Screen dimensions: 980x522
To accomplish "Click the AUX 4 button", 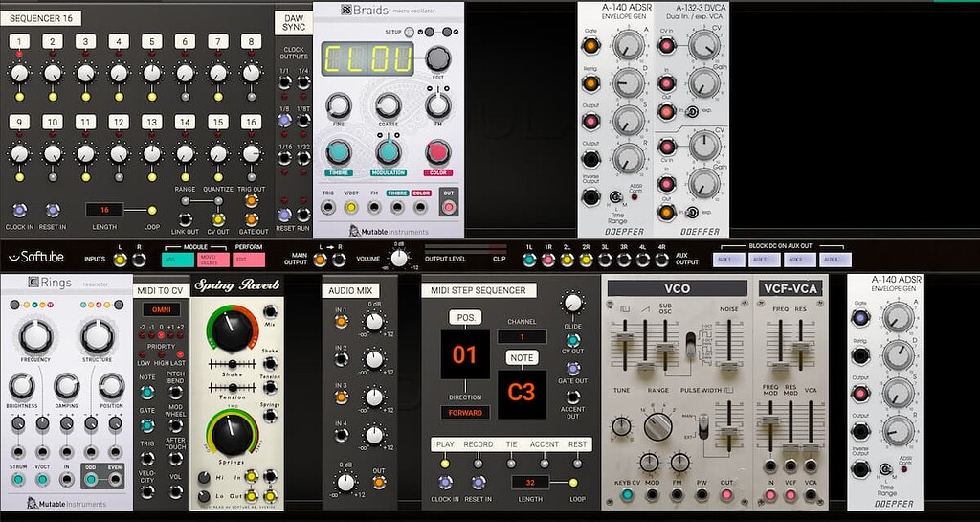I will pos(835,259).
